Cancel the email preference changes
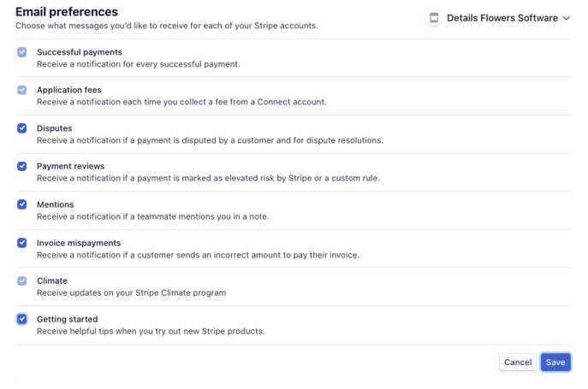588x389 pixels. pos(518,362)
